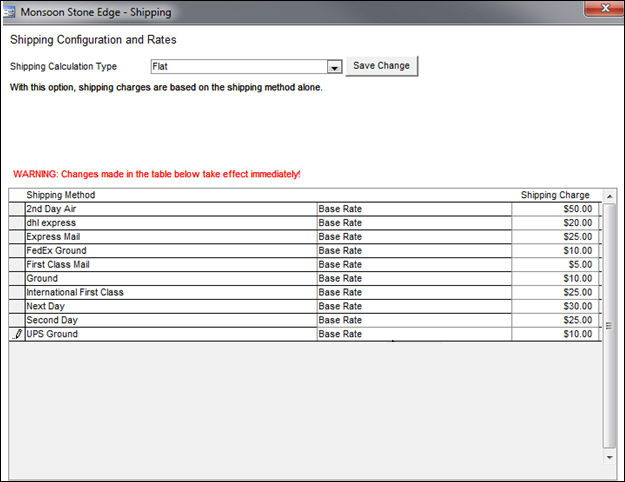Open the Shipping Calculation Type dropdown arrow

pyautogui.click(x=335, y=67)
